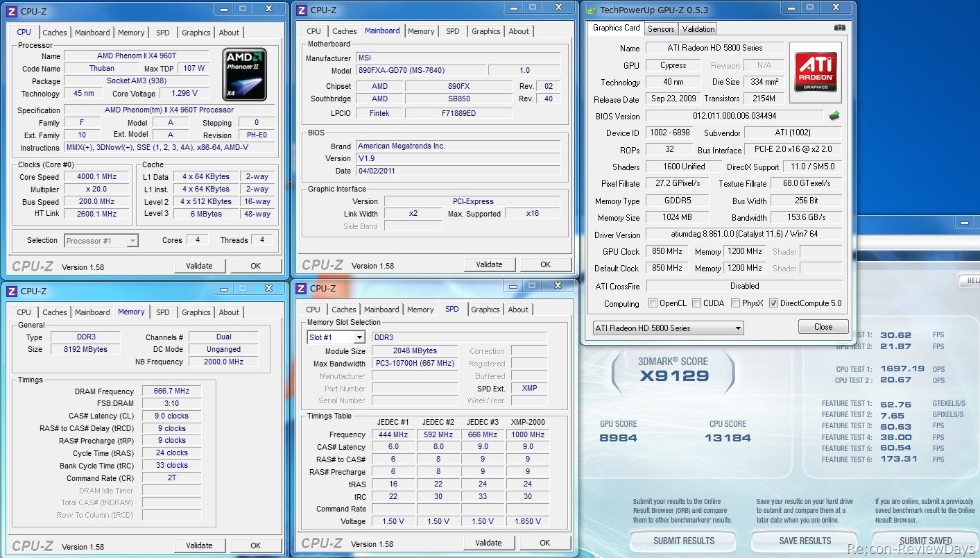Screen dimensions: 980x558
Task: Click the TechPowerUp GPU-Z title bar icon
Action: pos(590,10)
